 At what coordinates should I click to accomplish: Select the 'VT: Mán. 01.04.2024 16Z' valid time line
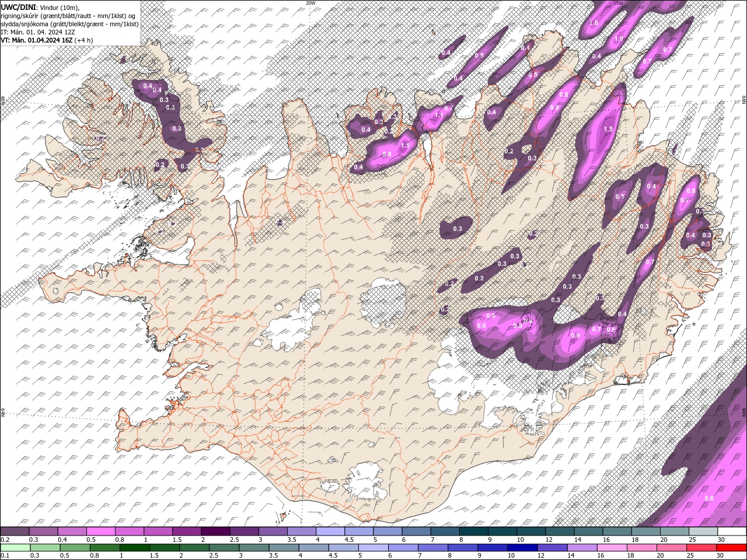point(36,40)
